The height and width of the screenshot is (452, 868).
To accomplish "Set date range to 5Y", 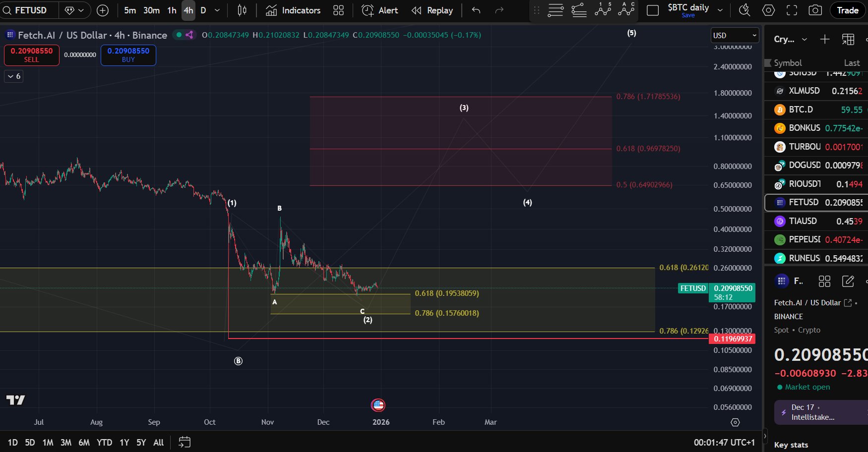I will coord(141,443).
